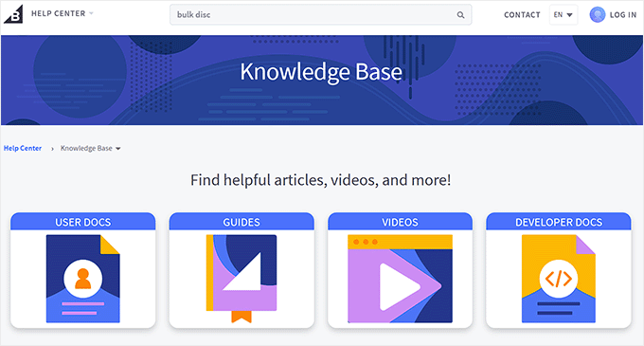Click the LOG IN link
644x346 pixels.
pyautogui.click(x=622, y=15)
